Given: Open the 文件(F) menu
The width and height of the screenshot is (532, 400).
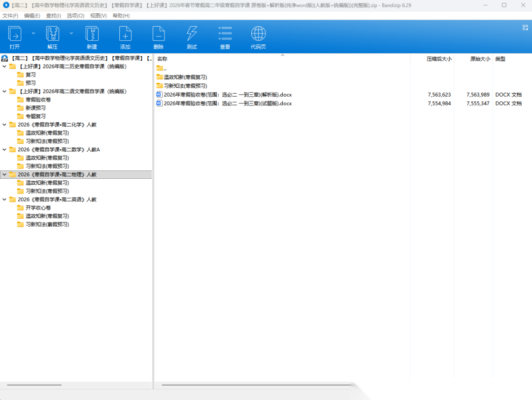Looking at the screenshot, I should (x=10, y=16).
